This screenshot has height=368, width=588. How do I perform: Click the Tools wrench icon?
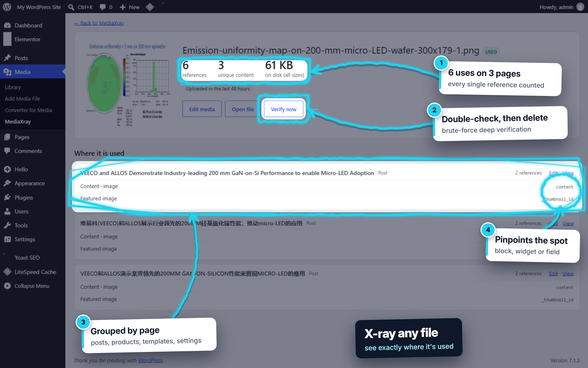coord(7,225)
